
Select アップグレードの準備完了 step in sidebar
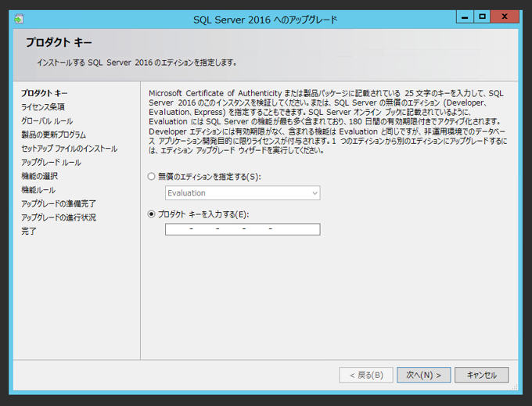click(59, 203)
